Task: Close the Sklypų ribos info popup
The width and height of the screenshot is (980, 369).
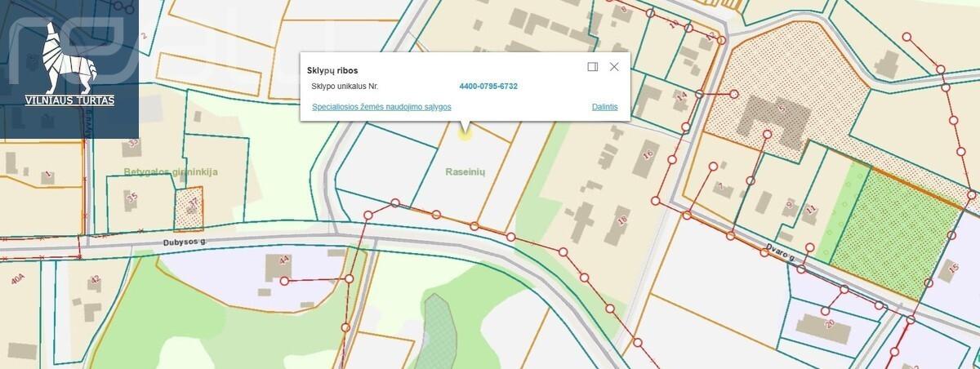Action: (614, 67)
